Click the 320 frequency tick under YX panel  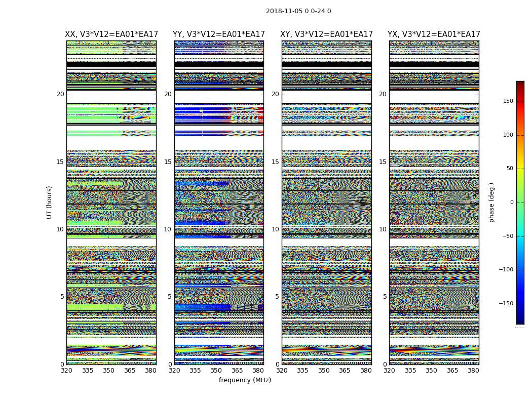click(x=389, y=371)
